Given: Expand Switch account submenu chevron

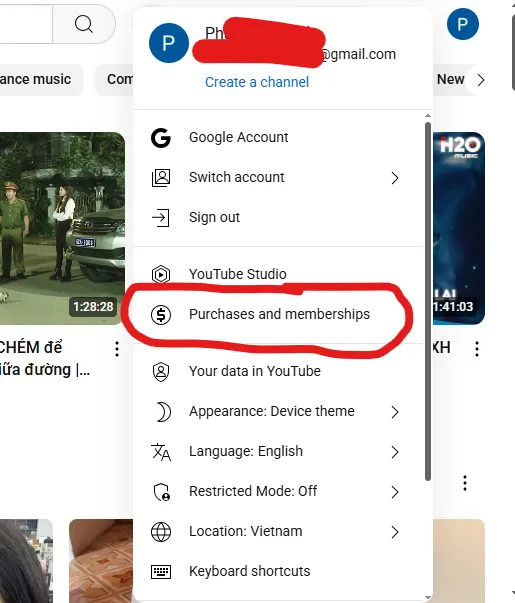Looking at the screenshot, I should (395, 178).
